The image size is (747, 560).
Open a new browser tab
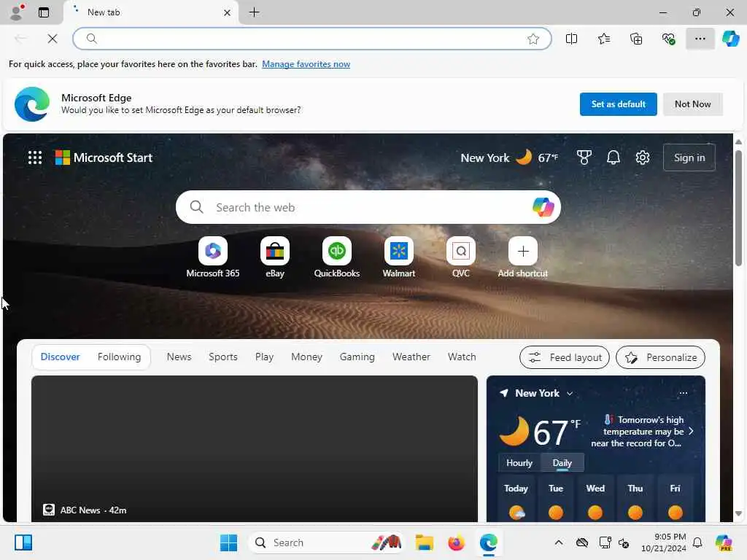pyautogui.click(x=255, y=12)
